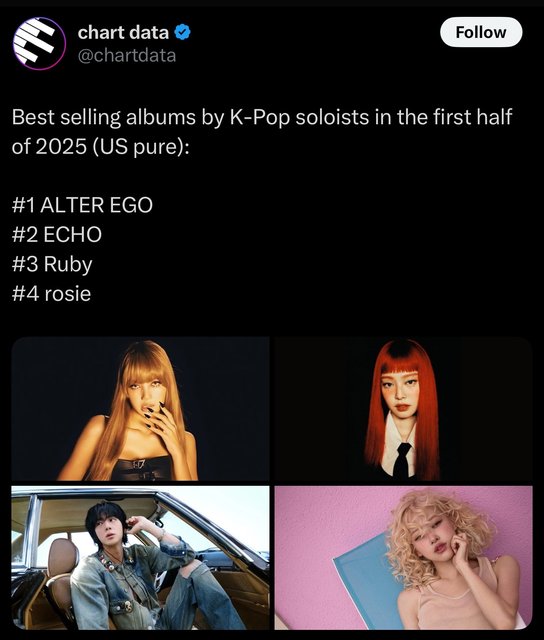Click the @chartdata handle
Image resolution: width=544 pixels, height=640 pixels.
coord(127,56)
